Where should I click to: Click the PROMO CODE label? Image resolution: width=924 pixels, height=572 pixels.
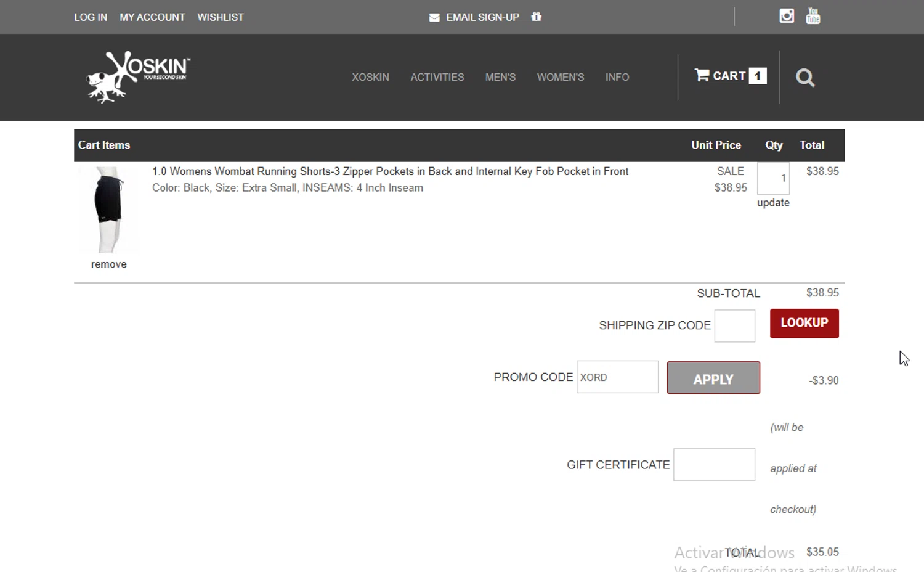533,377
